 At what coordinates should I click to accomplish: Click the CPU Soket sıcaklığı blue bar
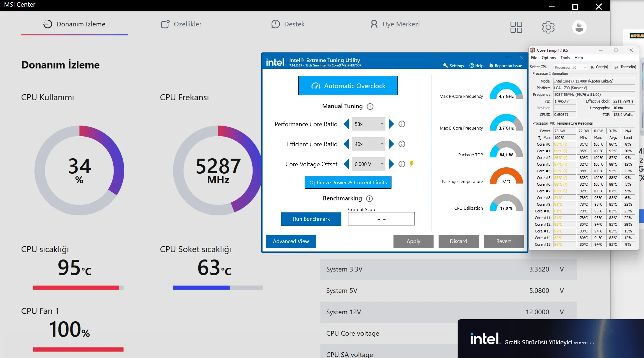218,288
